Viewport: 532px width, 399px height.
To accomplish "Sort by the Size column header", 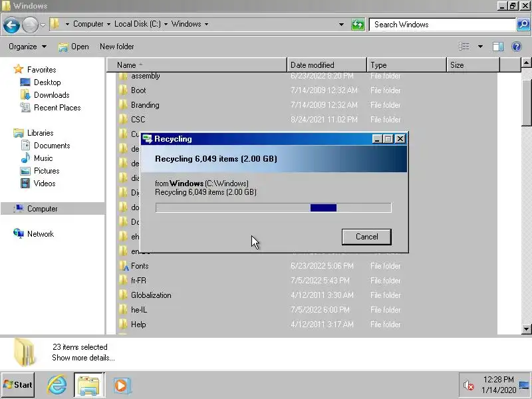I will tap(473, 65).
